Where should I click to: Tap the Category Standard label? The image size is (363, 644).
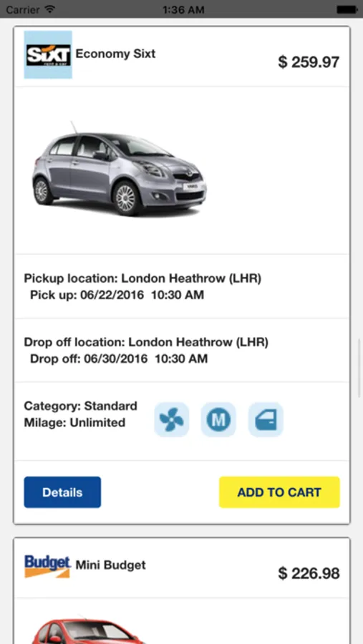81,406
